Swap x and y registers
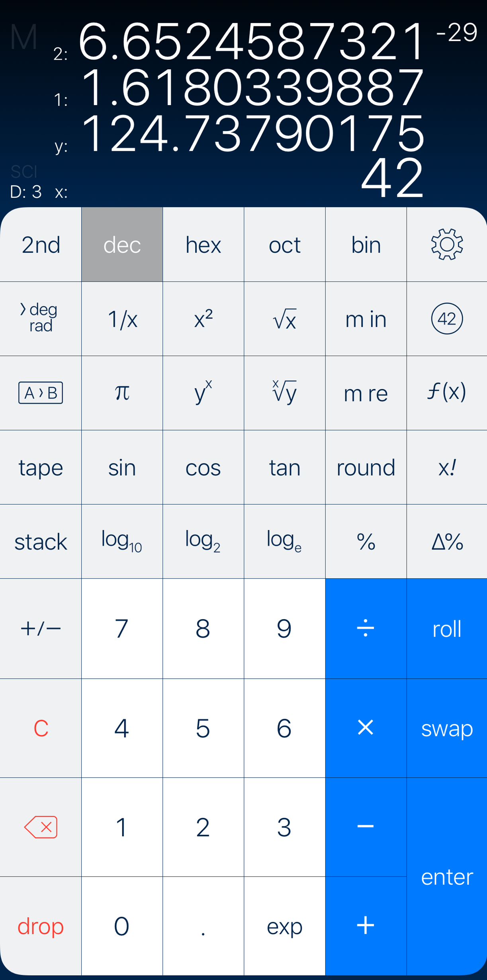This screenshot has width=487, height=980. (x=447, y=728)
